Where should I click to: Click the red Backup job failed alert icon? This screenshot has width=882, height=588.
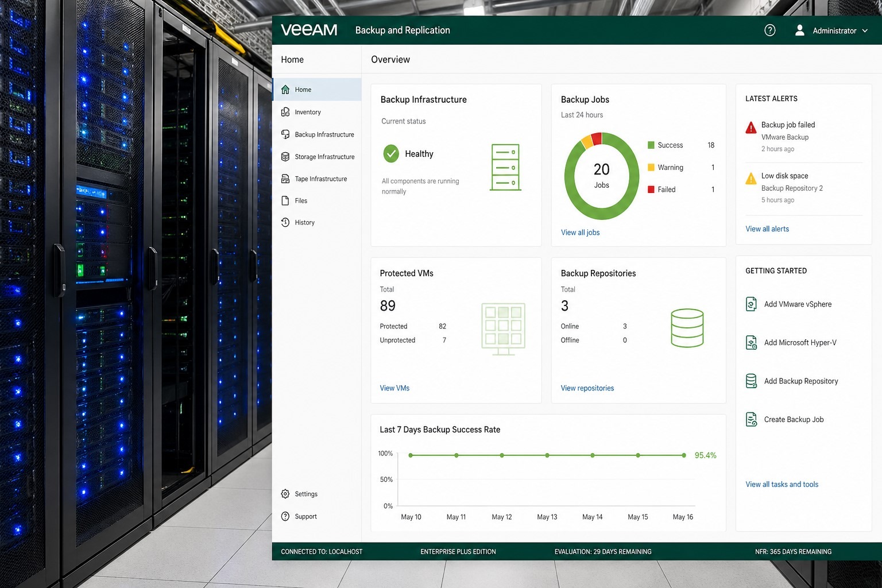tap(751, 127)
